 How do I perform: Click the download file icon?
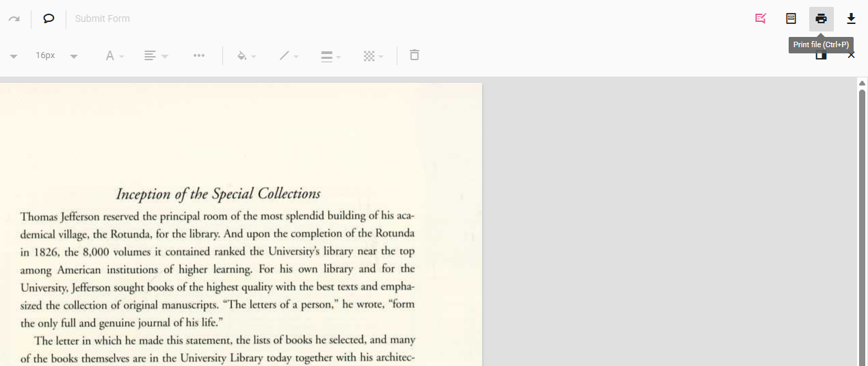pyautogui.click(x=851, y=18)
